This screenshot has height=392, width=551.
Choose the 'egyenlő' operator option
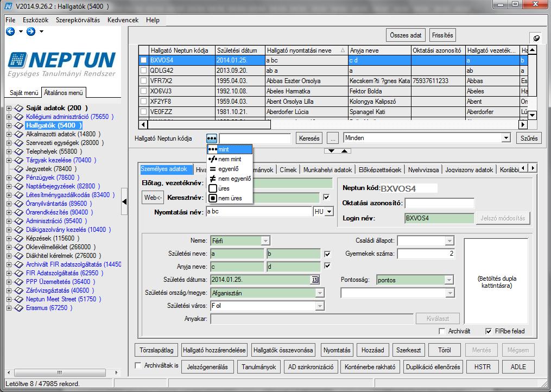[x=230, y=169]
